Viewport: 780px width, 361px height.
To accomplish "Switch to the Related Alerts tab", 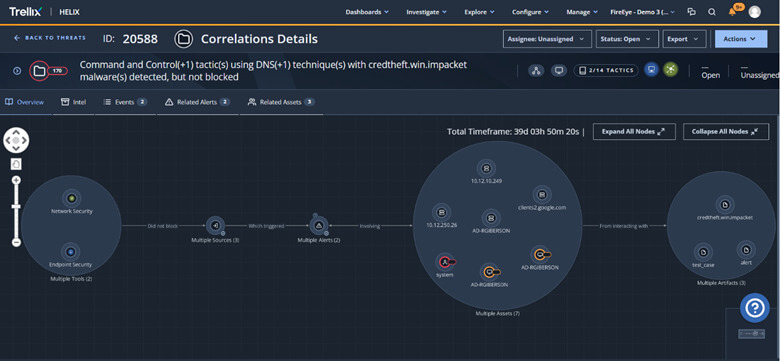I will pos(197,102).
